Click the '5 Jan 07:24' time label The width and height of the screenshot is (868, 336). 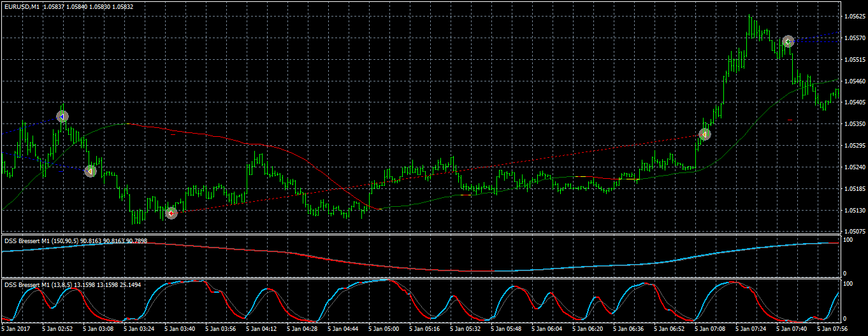click(x=752, y=330)
